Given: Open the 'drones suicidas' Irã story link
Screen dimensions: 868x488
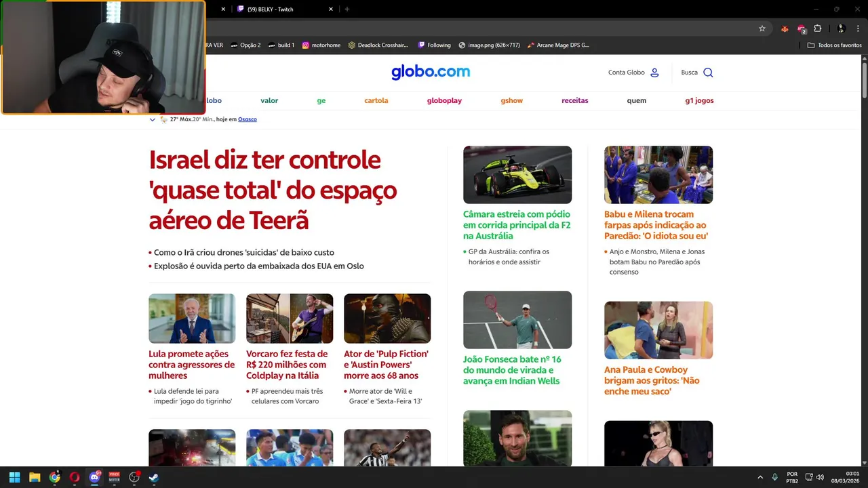Looking at the screenshot, I should click(x=244, y=252).
